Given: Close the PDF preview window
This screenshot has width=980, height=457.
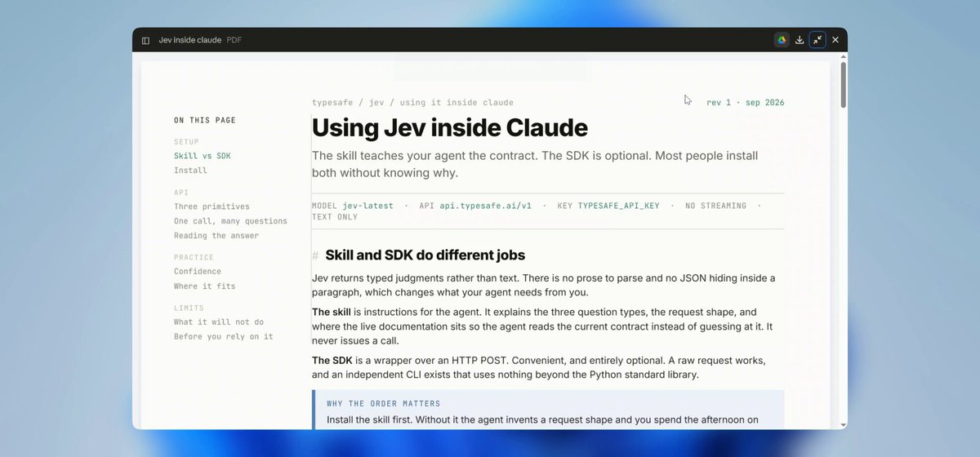Looking at the screenshot, I should click(x=835, y=40).
